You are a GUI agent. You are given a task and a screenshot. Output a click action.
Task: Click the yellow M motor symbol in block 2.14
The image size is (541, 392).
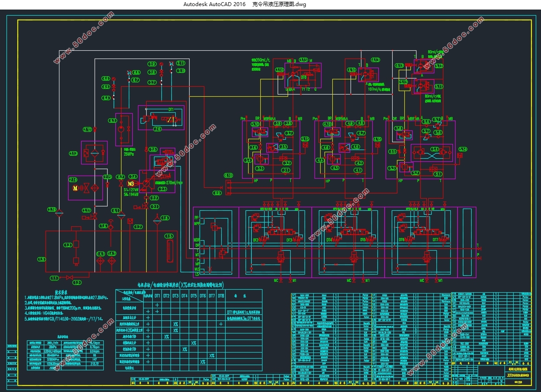[75, 188]
